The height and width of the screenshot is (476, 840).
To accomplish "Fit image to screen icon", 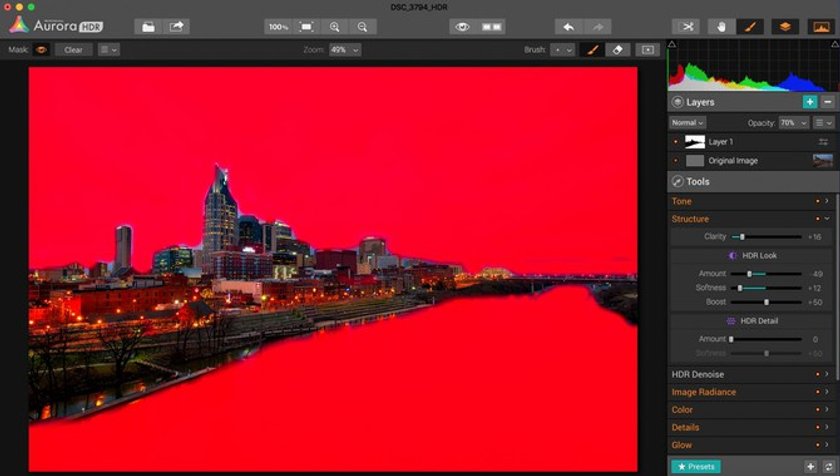I will tap(306, 27).
